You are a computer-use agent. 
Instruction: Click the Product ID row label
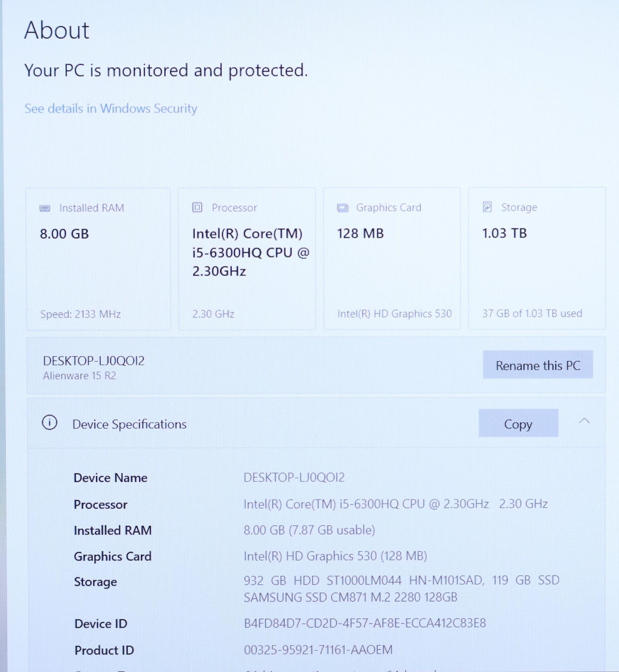(104, 650)
